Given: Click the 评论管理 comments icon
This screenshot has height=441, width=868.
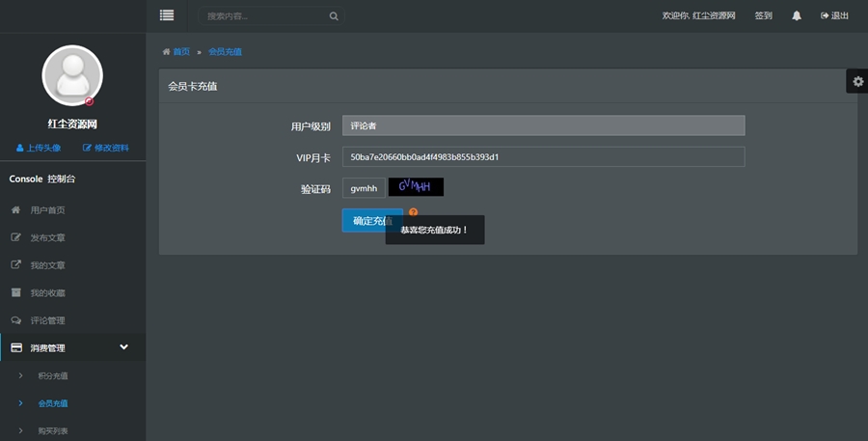Looking at the screenshot, I should [x=16, y=320].
